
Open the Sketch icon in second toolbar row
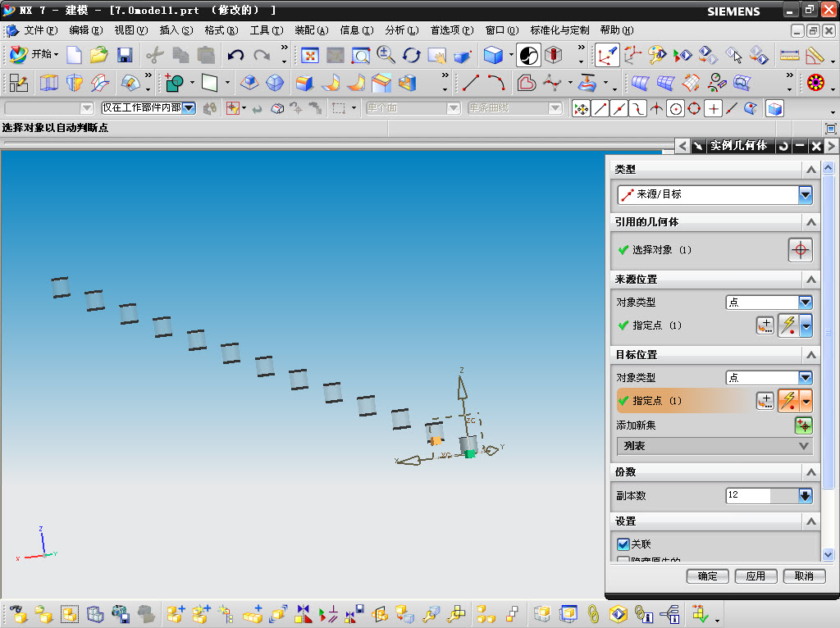click(x=19, y=83)
